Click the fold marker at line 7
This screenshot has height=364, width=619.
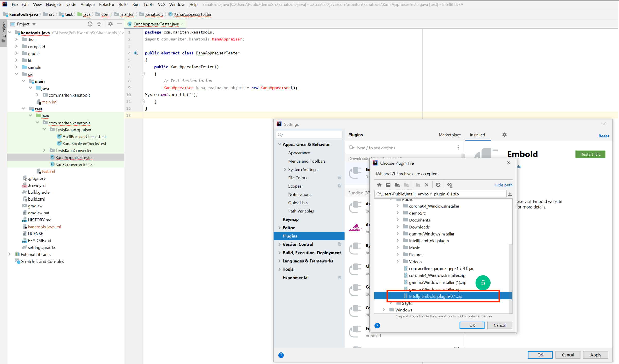pos(143,74)
